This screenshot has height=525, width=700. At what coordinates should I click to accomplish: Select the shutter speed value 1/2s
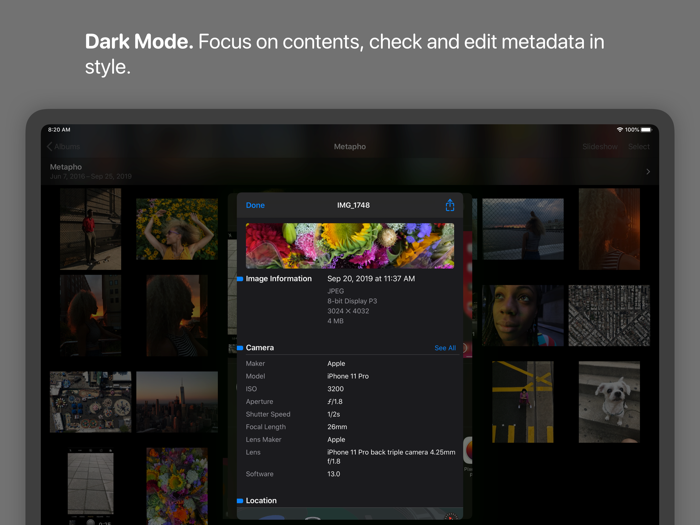[x=333, y=414]
